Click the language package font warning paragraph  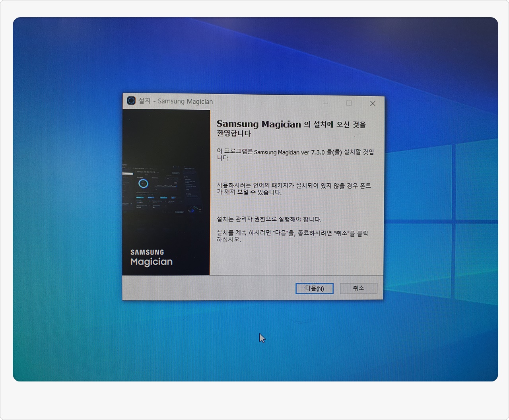(x=293, y=189)
